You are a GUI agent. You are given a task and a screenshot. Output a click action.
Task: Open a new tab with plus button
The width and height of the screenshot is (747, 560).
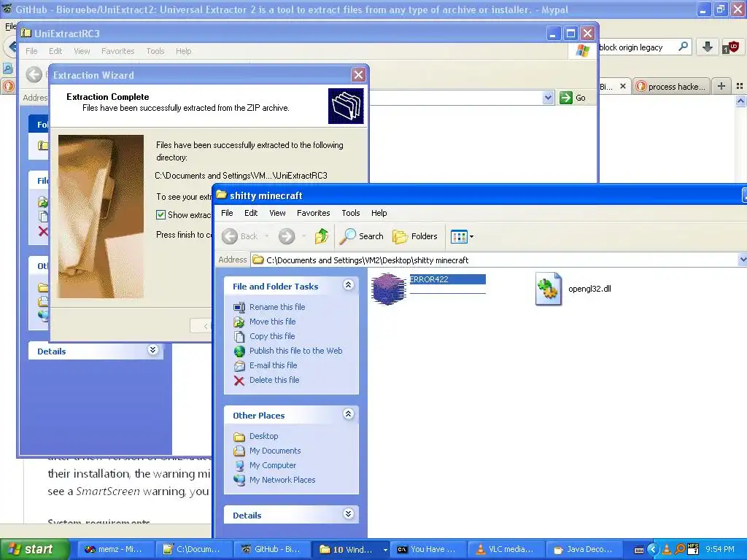click(x=721, y=86)
